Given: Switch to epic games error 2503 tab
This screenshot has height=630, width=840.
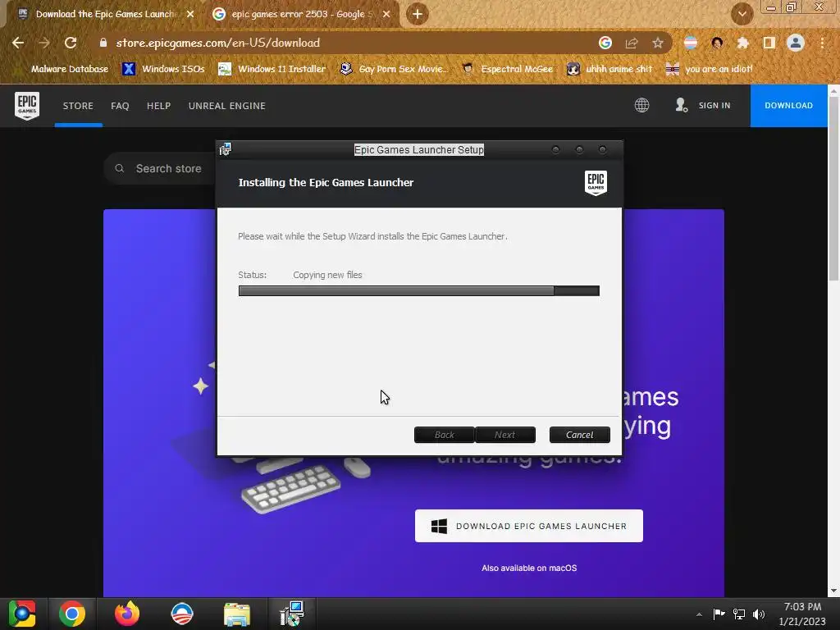Looking at the screenshot, I should [302, 14].
